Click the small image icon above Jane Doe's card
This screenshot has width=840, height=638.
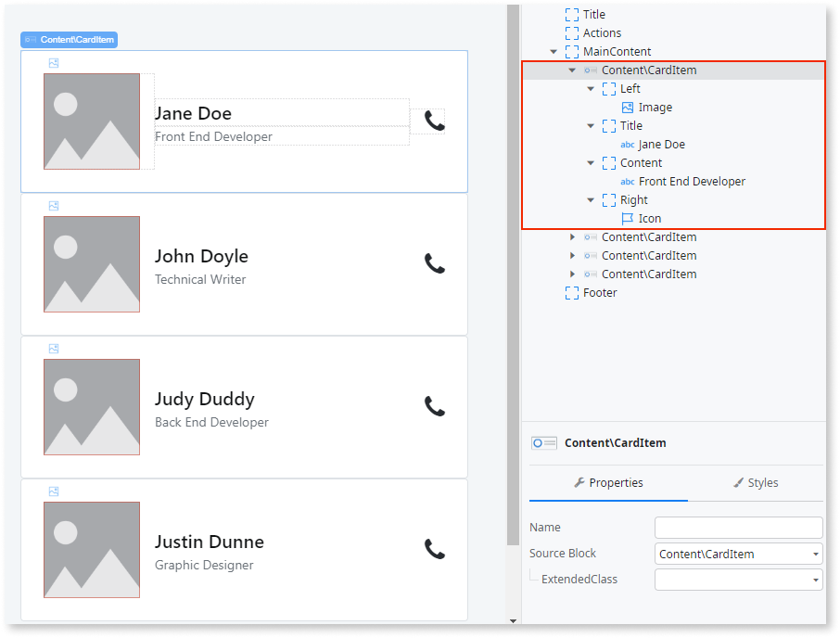coord(54,63)
